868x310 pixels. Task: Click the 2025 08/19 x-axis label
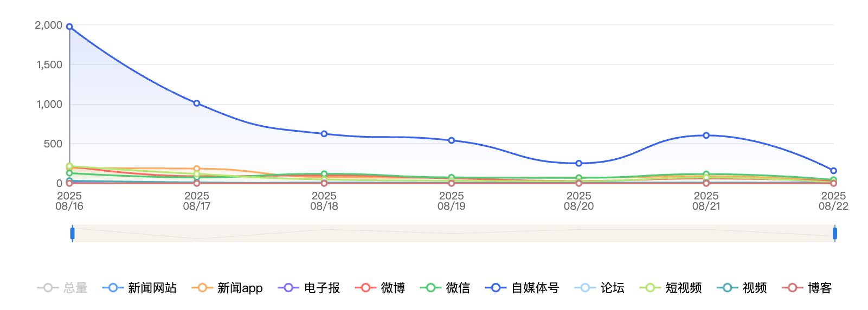click(x=451, y=201)
